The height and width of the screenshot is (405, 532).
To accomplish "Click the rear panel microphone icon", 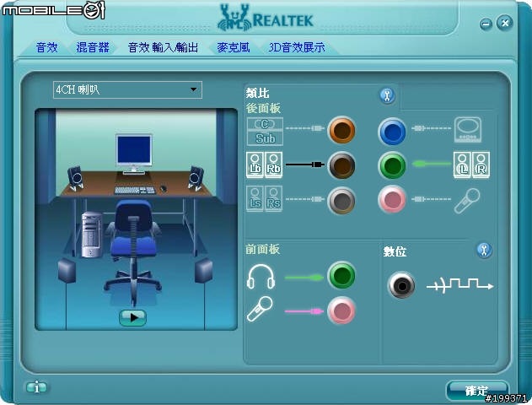I will point(467,202).
